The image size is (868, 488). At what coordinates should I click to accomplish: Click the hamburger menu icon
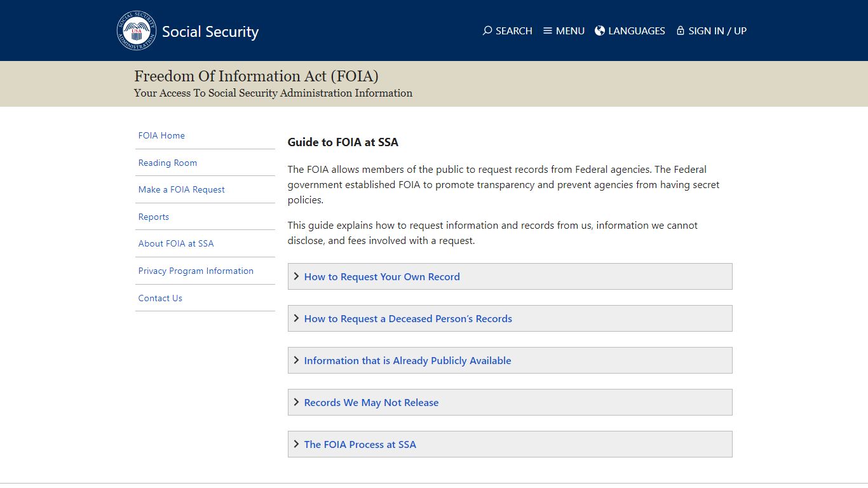tap(548, 30)
